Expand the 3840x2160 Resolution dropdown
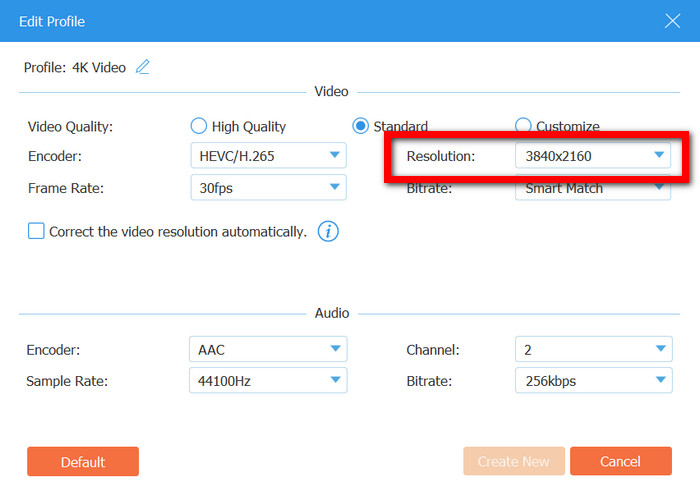The width and height of the screenshot is (700, 496). tap(592, 156)
